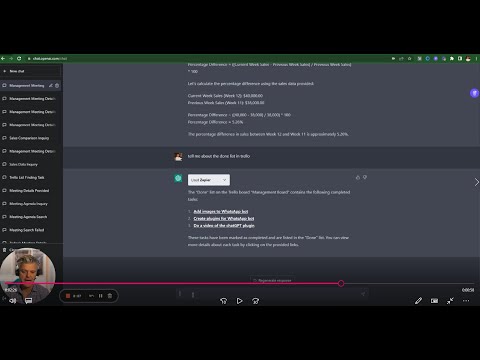Skip forward with the forward icon
Viewport: 480px width, 360px height.
tap(256, 301)
